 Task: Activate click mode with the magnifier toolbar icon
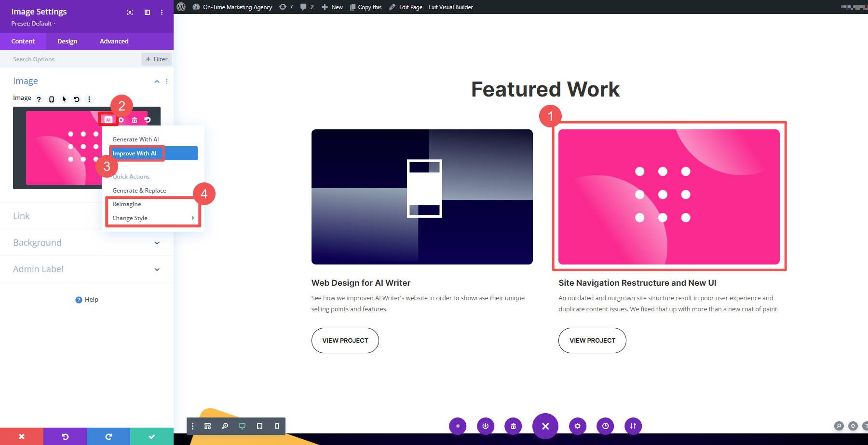pyautogui.click(x=225, y=426)
